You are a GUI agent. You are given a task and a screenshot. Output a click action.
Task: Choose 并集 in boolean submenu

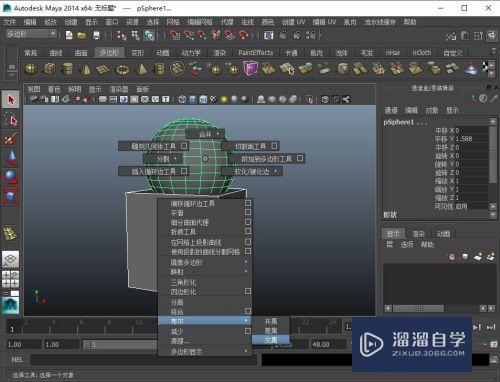[x=271, y=321]
